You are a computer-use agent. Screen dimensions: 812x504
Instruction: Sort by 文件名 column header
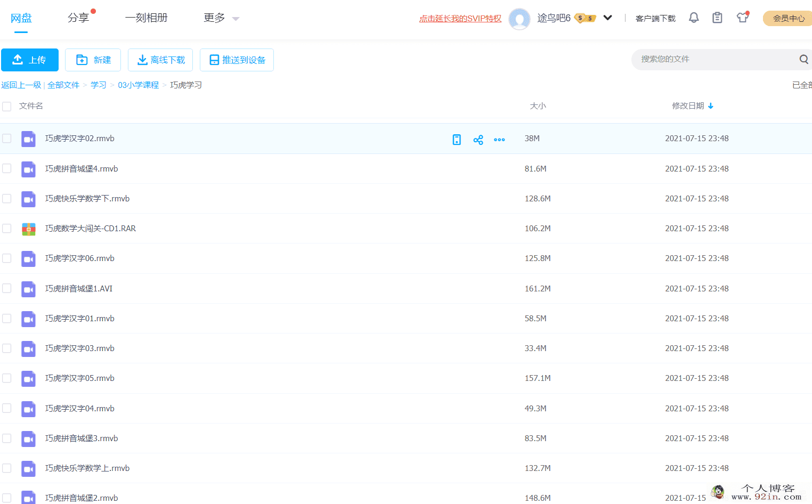click(x=31, y=106)
